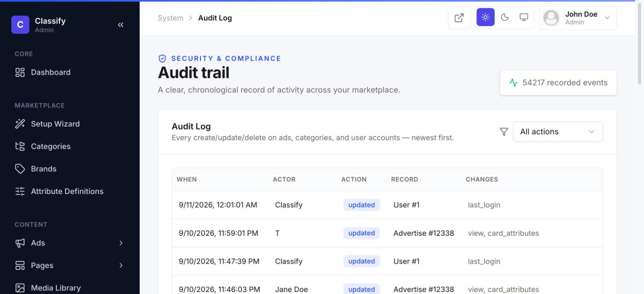
Task: Open the All actions filter dropdown
Action: tap(558, 132)
